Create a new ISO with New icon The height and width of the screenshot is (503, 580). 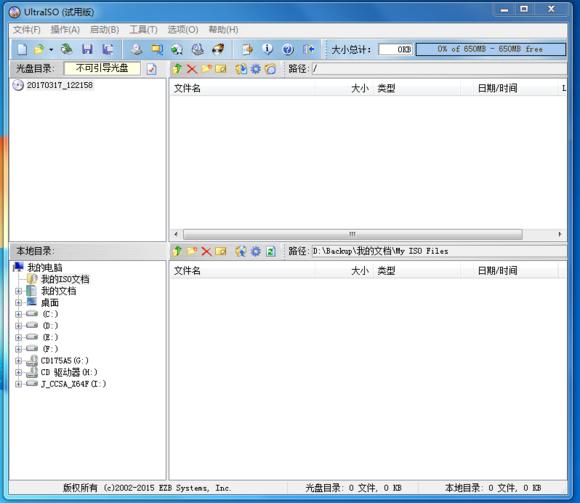tap(22, 49)
